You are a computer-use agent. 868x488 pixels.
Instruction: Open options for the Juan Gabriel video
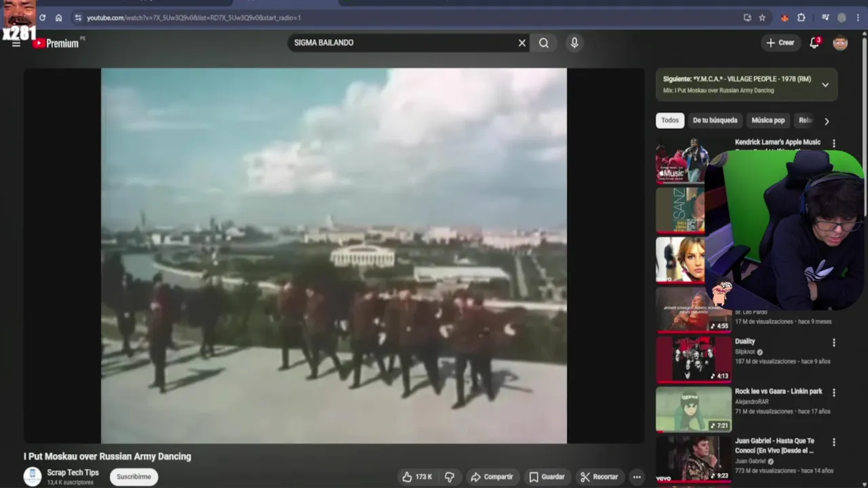[834, 443]
